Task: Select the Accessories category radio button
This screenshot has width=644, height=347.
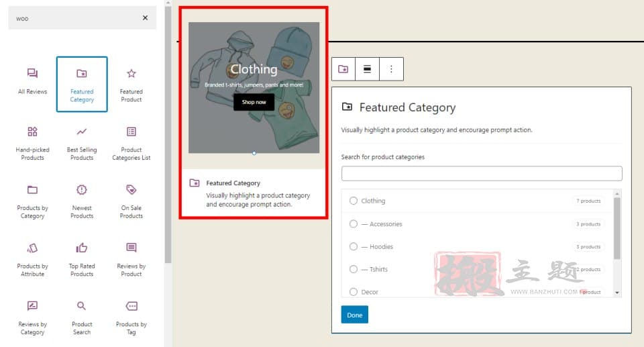Action: 354,224
